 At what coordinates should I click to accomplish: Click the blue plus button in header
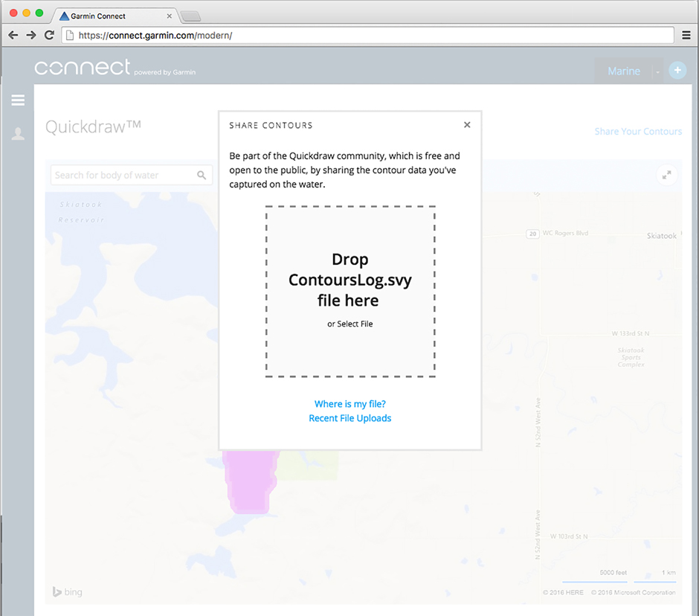tap(677, 70)
